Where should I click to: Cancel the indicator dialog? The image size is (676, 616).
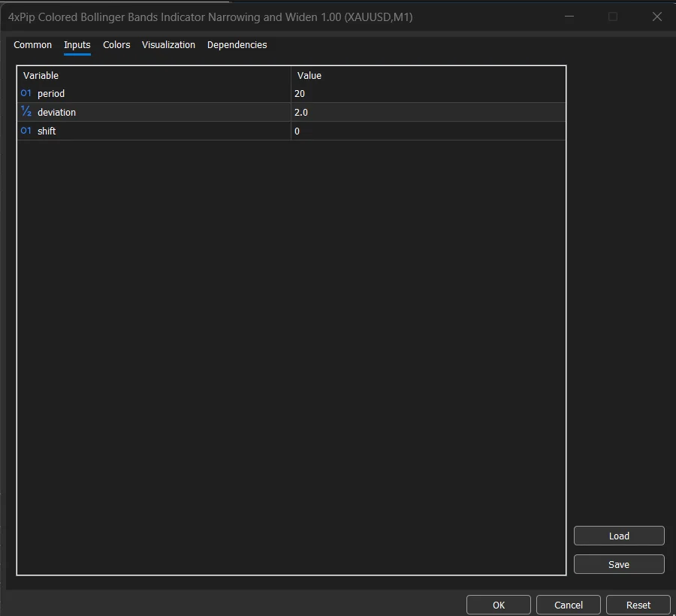pos(569,605)
